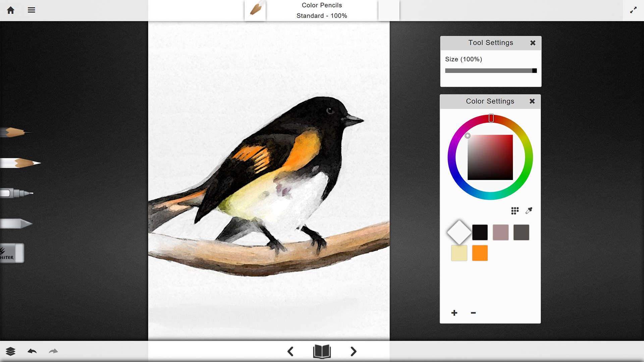Open the sketchbook page overview
This screenshot has width=644, height=362.
pos(322,352)
